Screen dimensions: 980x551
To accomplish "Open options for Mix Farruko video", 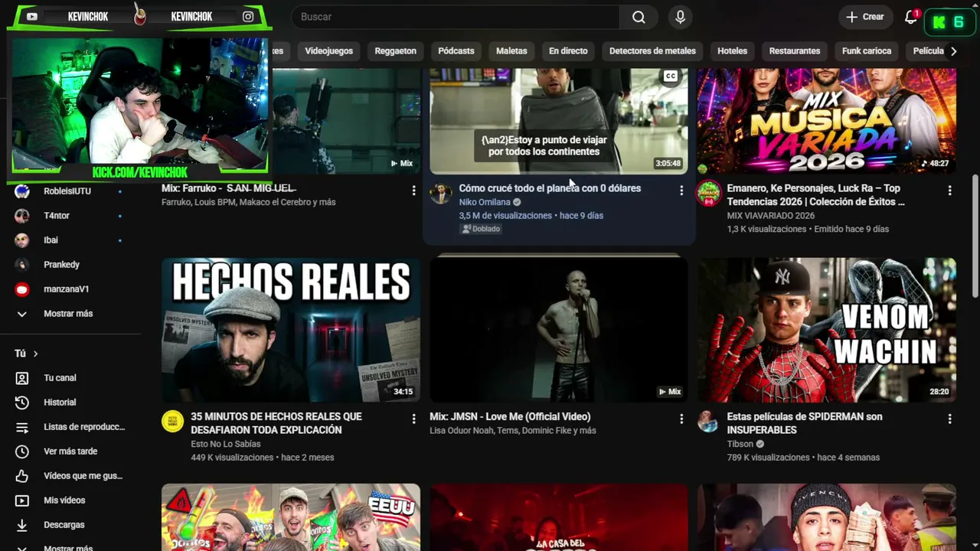I will pyautogui.click(x=413, y=191).
